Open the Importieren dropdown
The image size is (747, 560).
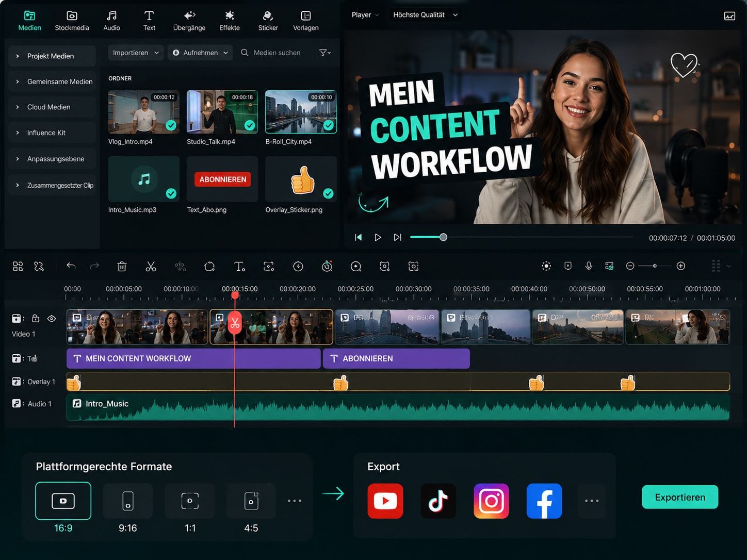(x=136, y=53)
